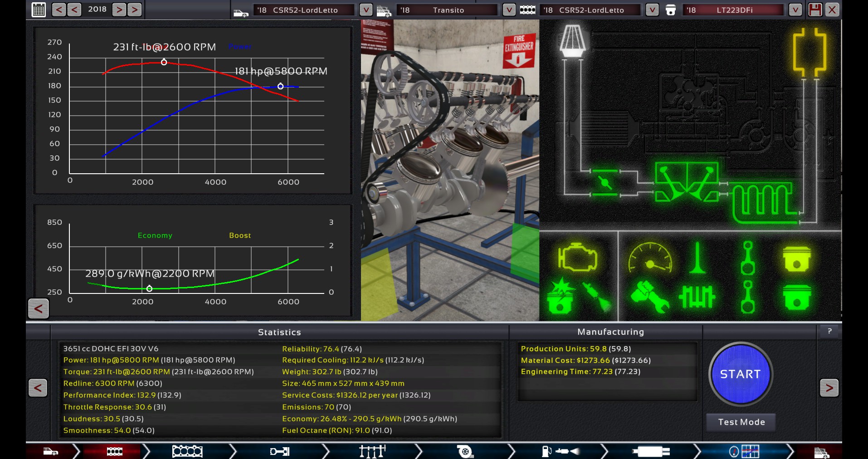Select the yellow piston icon
The height and width of the screenshot is (459, 868).
(x=796, y=259)
